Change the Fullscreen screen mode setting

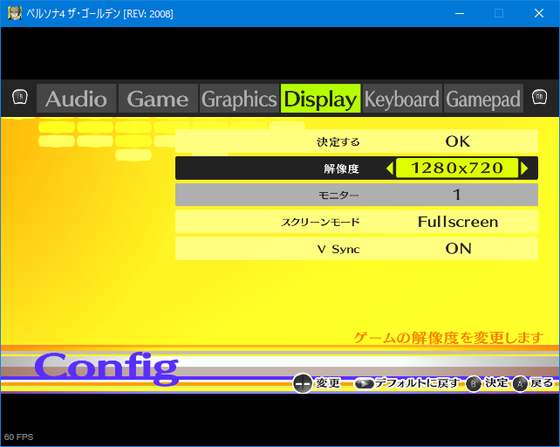pyautogui.click(x=356, y=222)
